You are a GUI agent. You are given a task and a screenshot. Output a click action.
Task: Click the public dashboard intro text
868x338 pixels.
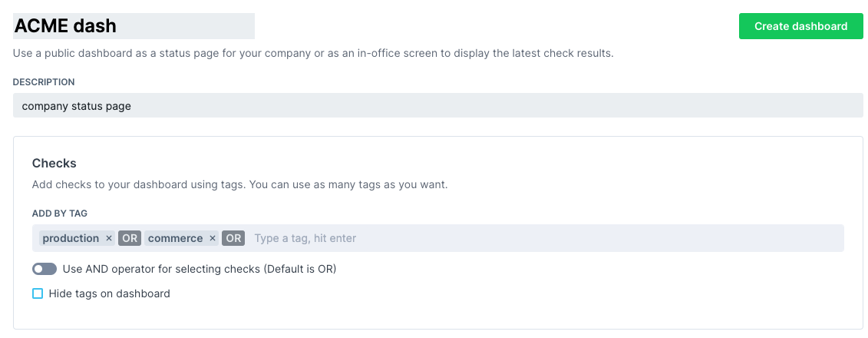click(313, 53)
